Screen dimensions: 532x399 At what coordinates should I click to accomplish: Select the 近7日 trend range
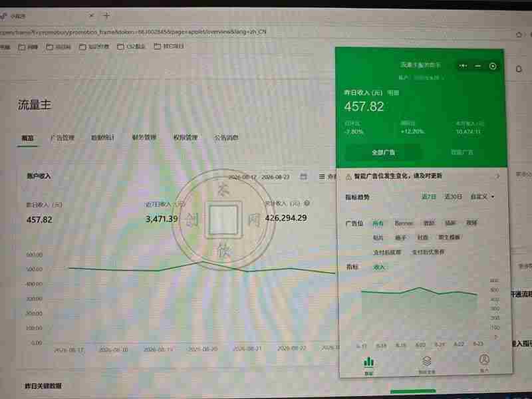(x=428, y=196)
